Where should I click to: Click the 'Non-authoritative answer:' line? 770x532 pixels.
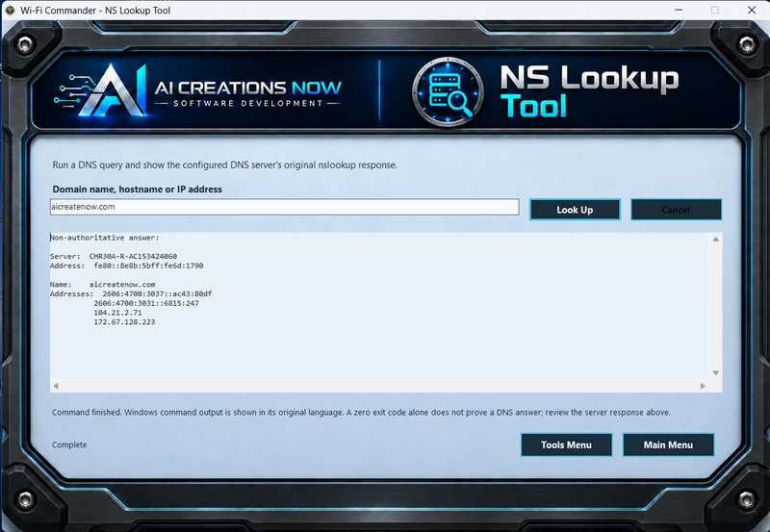click(x=105, y=238)
